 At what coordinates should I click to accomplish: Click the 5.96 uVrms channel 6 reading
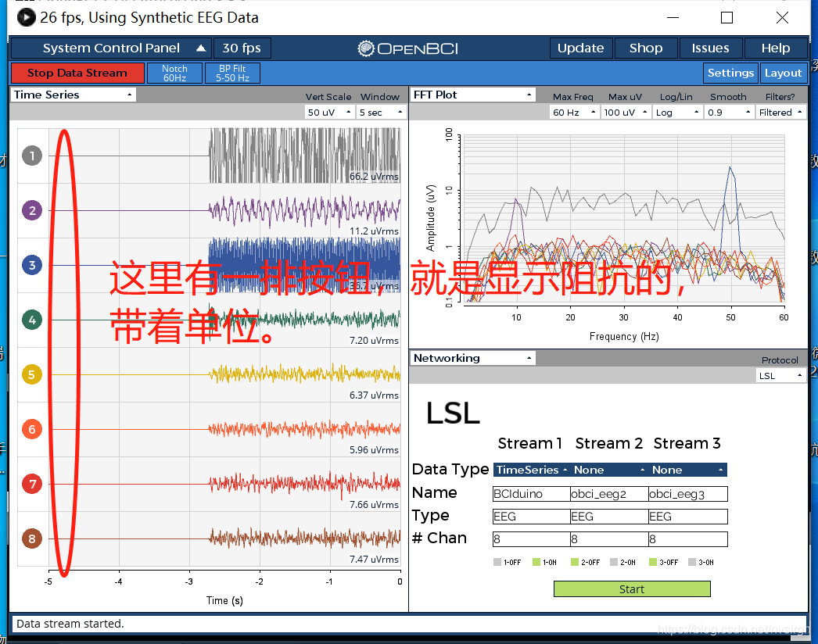pyautogui.click(x=374, y=450)
